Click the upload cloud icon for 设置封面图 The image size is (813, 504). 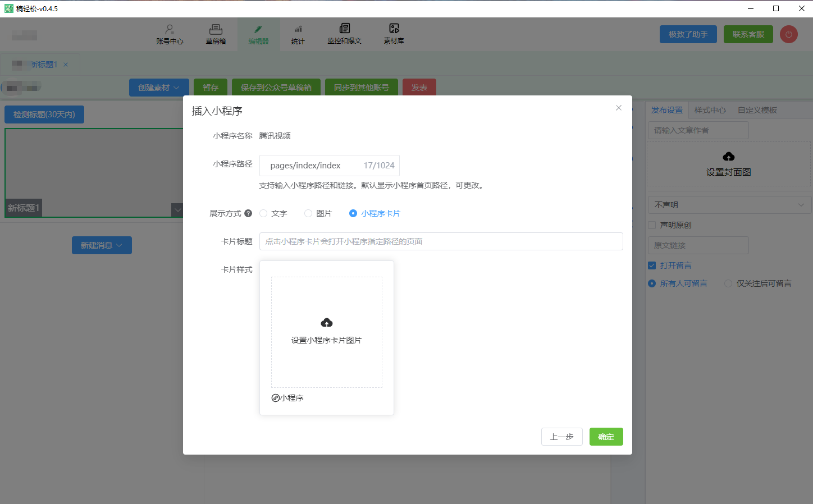tap(729, 157)
